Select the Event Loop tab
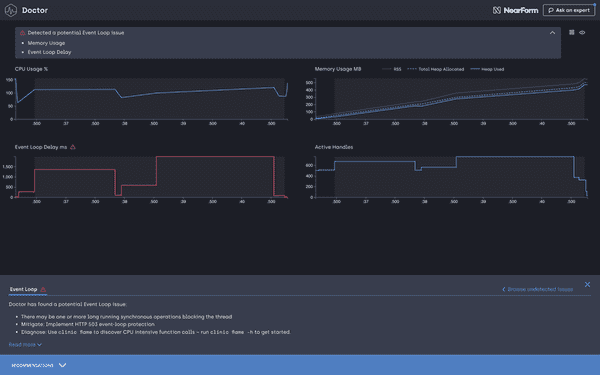 tap(28, 289)
